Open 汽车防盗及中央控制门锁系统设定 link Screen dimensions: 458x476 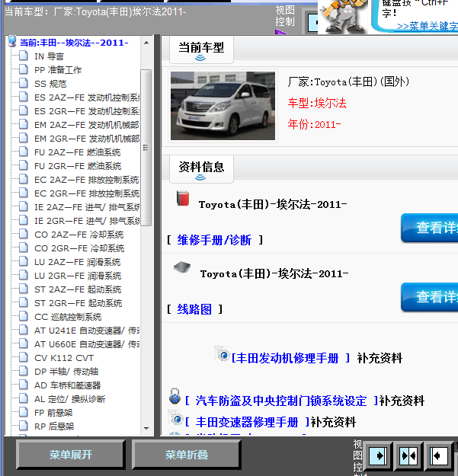pyautogui.click(x=281, y=401)
